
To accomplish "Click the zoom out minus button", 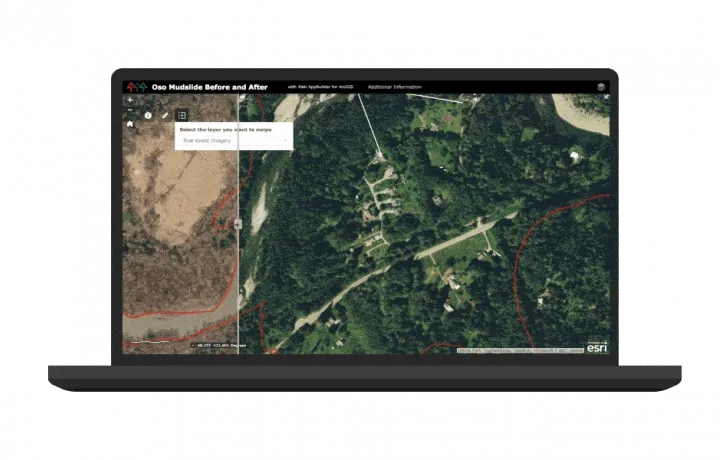I will tap(130, 109).
